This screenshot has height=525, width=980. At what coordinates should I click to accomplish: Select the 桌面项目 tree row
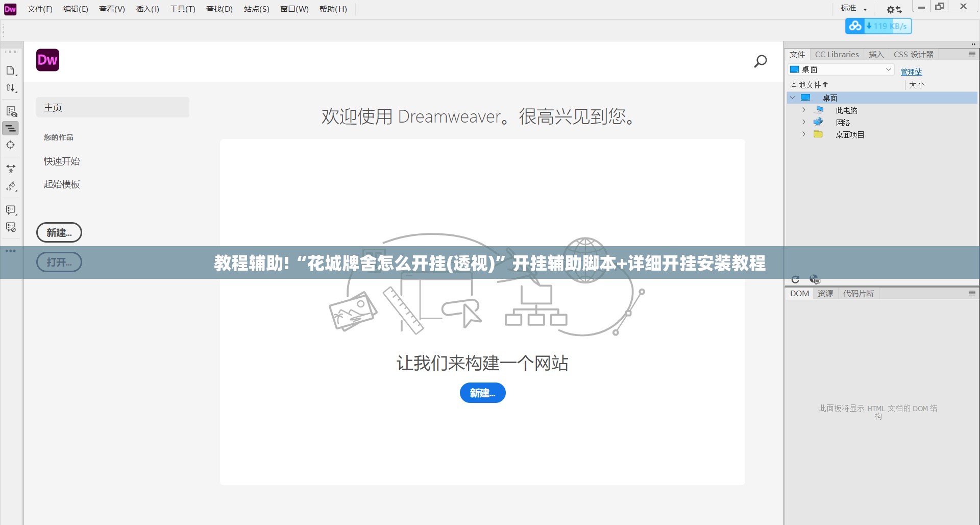pos(882,134)
